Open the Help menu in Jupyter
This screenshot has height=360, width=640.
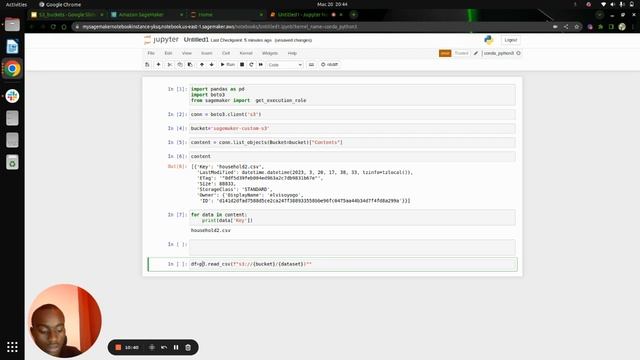[292, 53]
